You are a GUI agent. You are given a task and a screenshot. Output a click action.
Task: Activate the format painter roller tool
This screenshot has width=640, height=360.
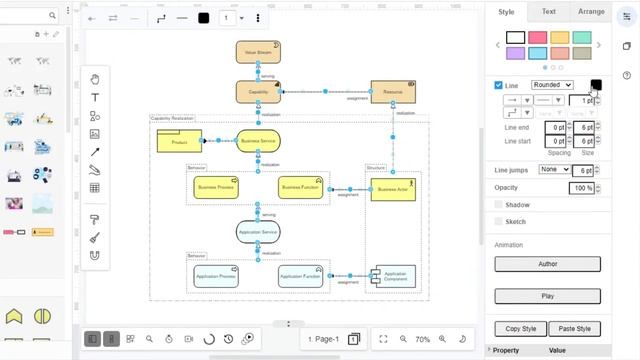[95, 220]
